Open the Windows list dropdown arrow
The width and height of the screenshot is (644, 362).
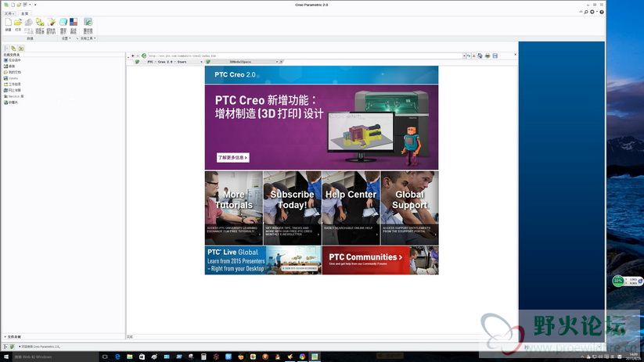pos(30,5)
